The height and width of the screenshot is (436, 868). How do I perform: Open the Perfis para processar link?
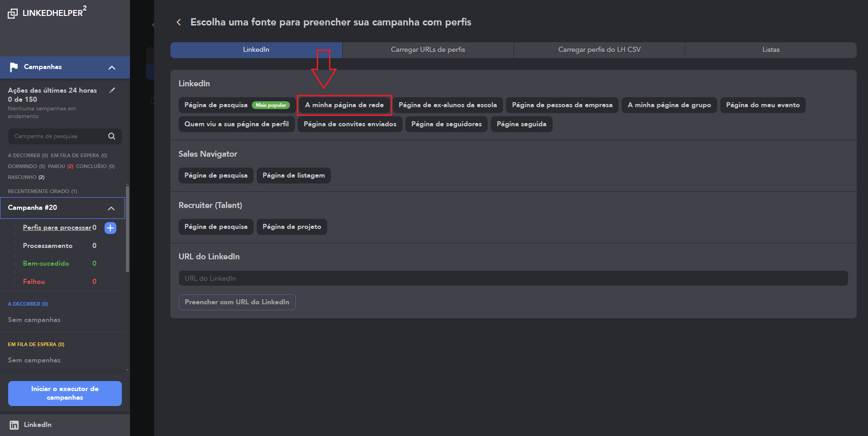[x=57, y=228]
